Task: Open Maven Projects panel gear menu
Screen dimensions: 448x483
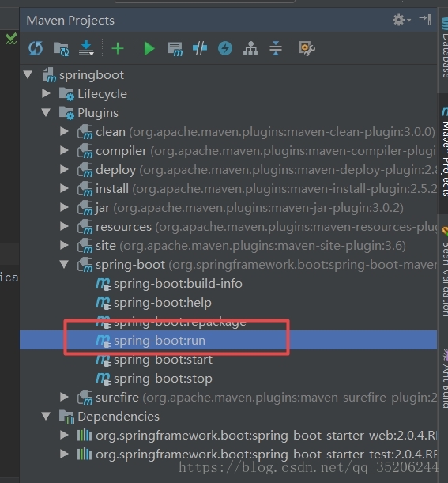Action: (x=401, y=20)
